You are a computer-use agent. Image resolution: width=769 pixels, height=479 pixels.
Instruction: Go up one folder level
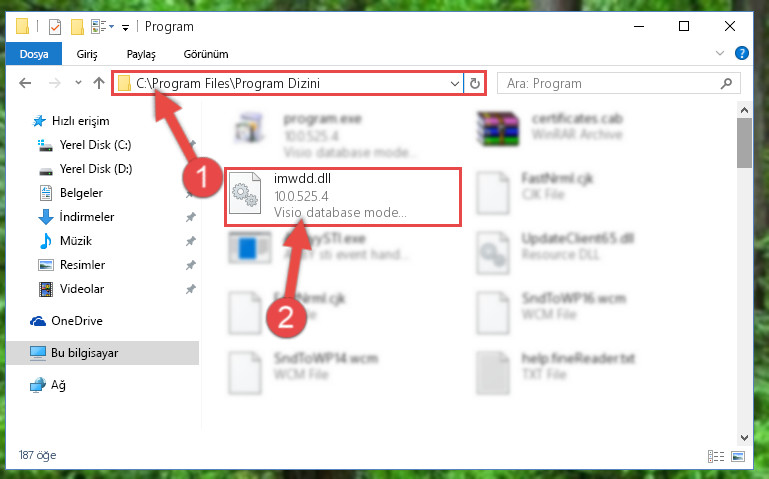99,83
